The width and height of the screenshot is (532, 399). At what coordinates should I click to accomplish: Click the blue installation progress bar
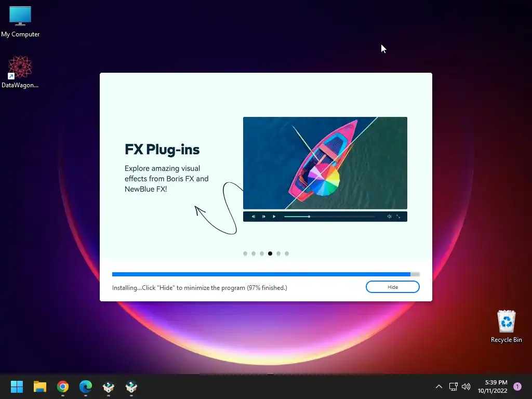265,274
